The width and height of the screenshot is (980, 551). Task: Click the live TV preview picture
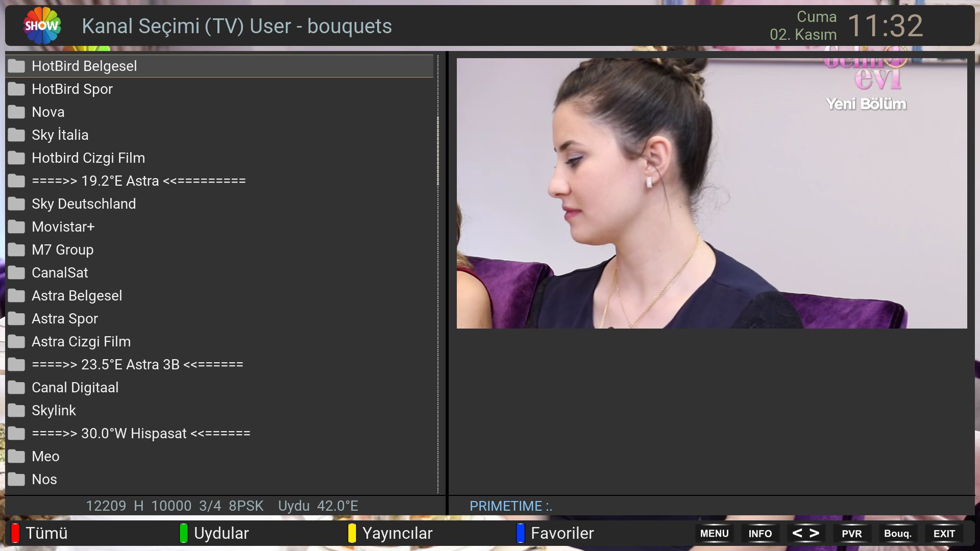click(x=712, y=193)
